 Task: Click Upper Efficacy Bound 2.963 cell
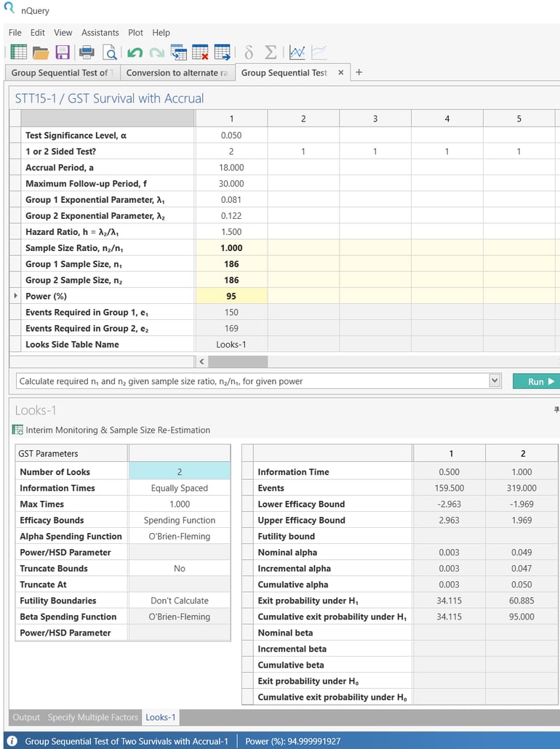click(x=449, y=520)
